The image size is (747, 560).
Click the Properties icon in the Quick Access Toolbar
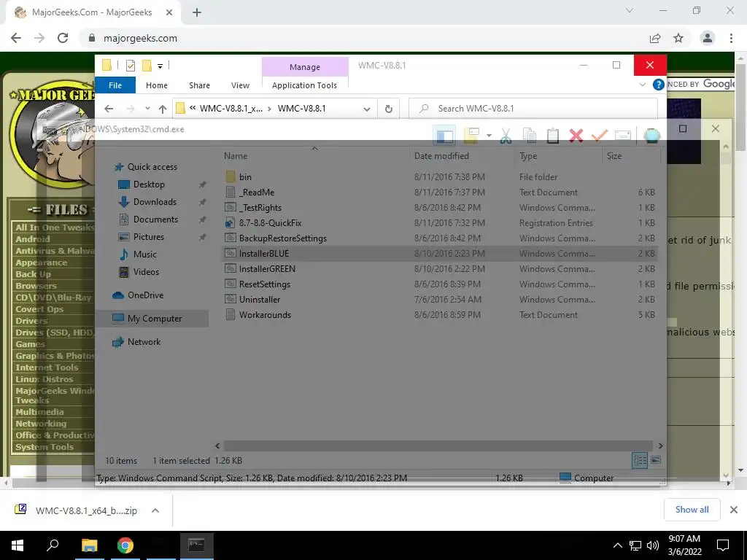pyautogui.click(x=130, y=65)
